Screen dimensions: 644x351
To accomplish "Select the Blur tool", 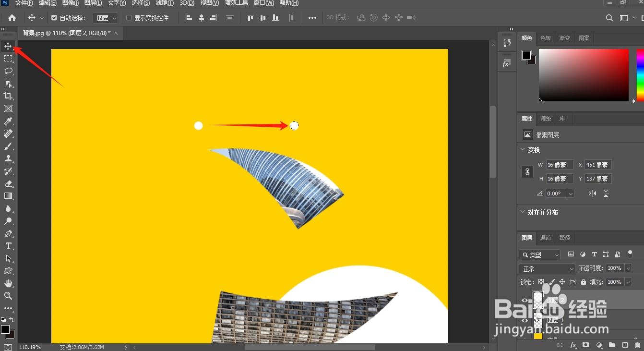I will (8, 208).
